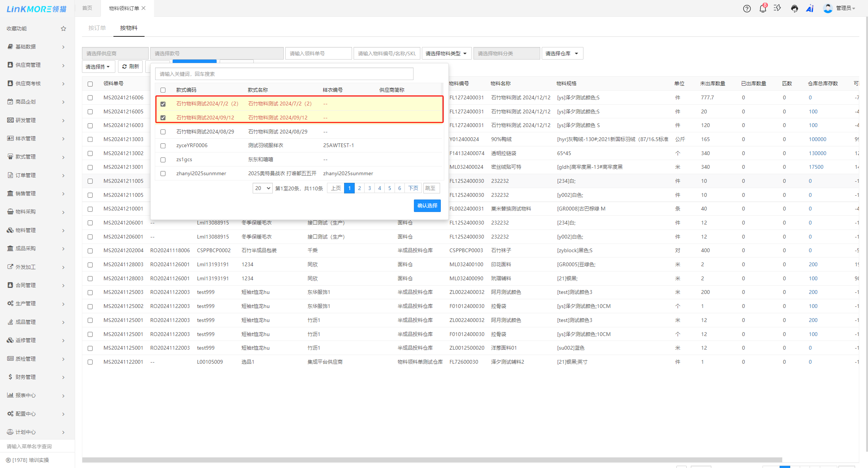Click the help question mark icon
This screenshot has height=468, width=868.
tap(747, 8)
